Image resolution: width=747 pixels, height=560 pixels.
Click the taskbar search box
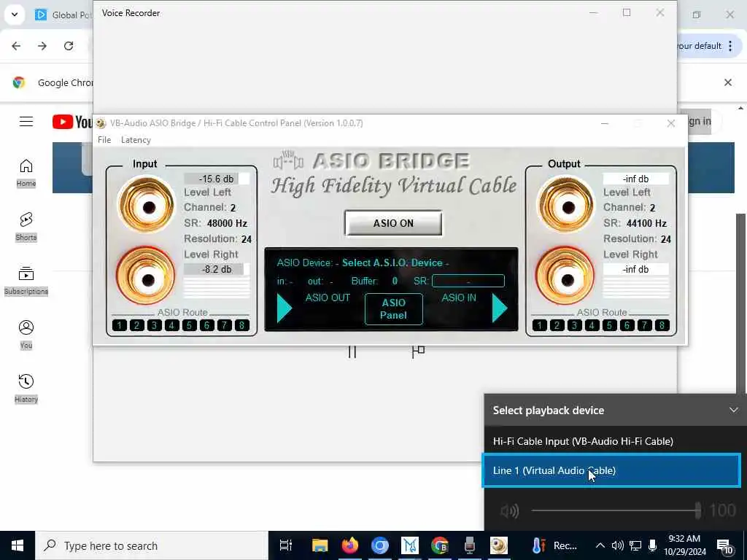pos(152,545)
